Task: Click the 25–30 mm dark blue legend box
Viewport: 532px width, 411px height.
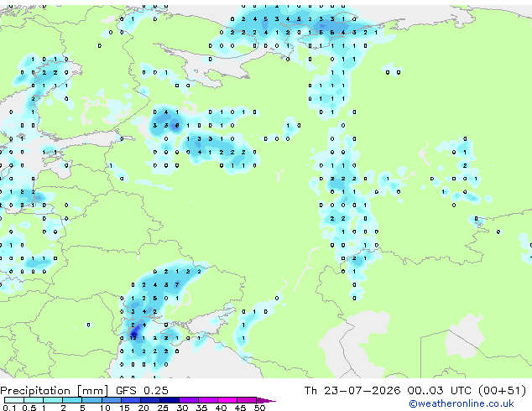Action: click(169, 400)
